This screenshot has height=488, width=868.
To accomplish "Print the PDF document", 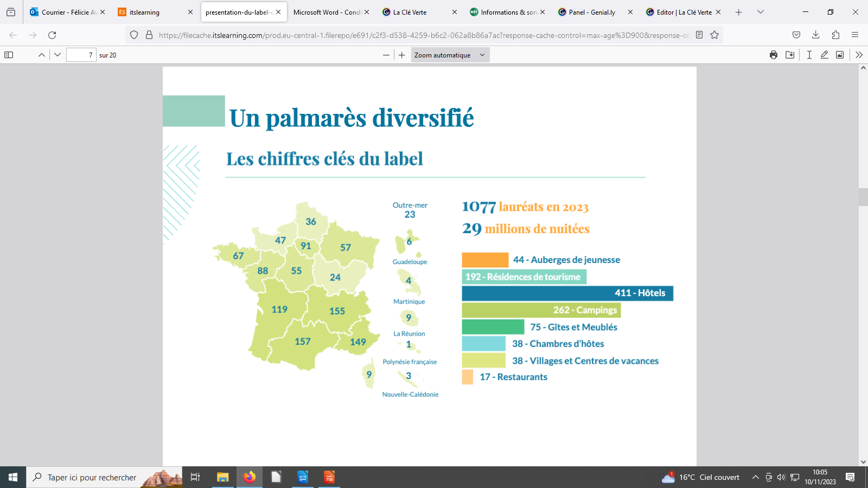I will tap(774, 55).
